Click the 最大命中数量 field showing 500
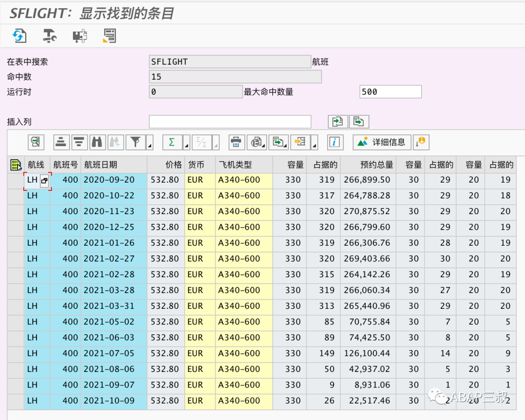The image size is (525, 420). (390, 92)
